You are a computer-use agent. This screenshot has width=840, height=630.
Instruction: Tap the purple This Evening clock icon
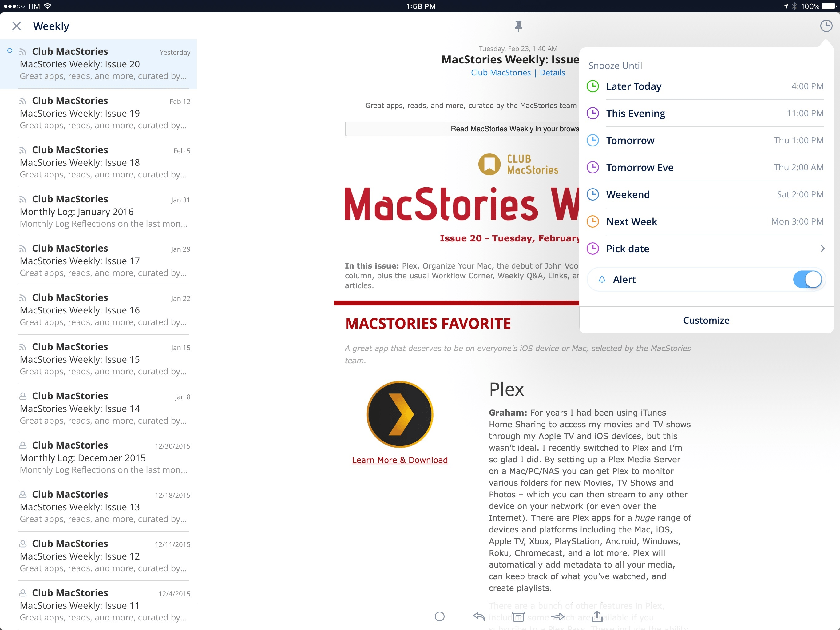[x=593, y=113]
